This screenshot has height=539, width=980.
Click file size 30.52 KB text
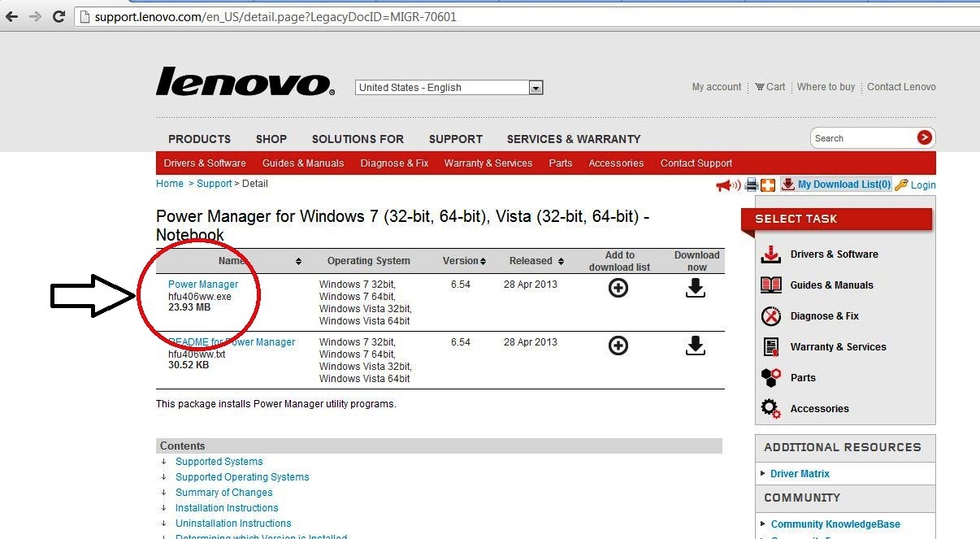point(189,366)
